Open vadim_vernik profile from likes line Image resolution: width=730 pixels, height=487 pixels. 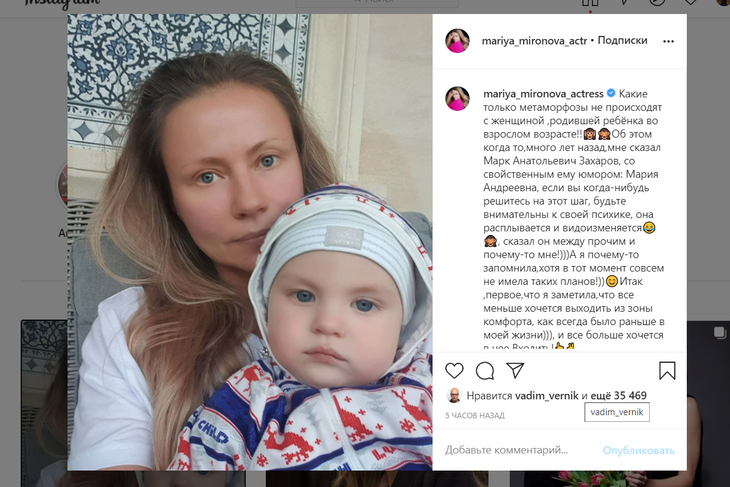tap(547, 395)
